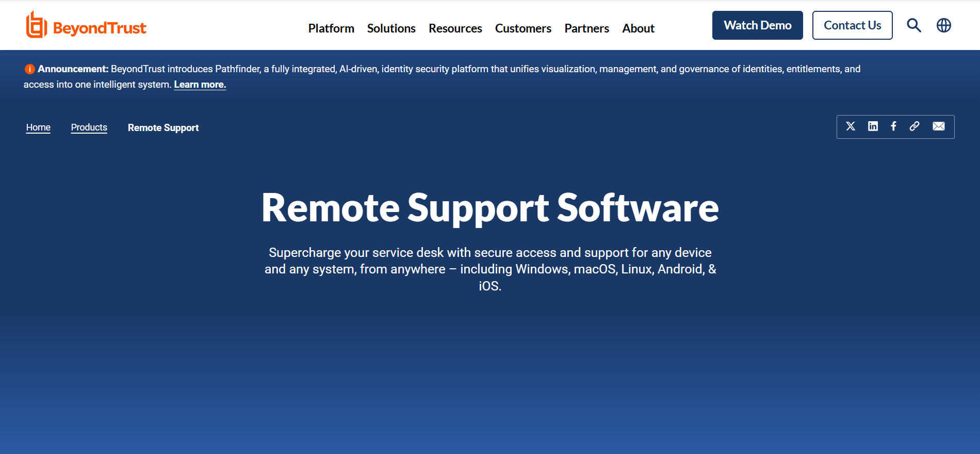Click the Remote Support breadcrumb
The width and height of the screenshot is (980, 454).
pyautogui.click(x=163, y=127)
